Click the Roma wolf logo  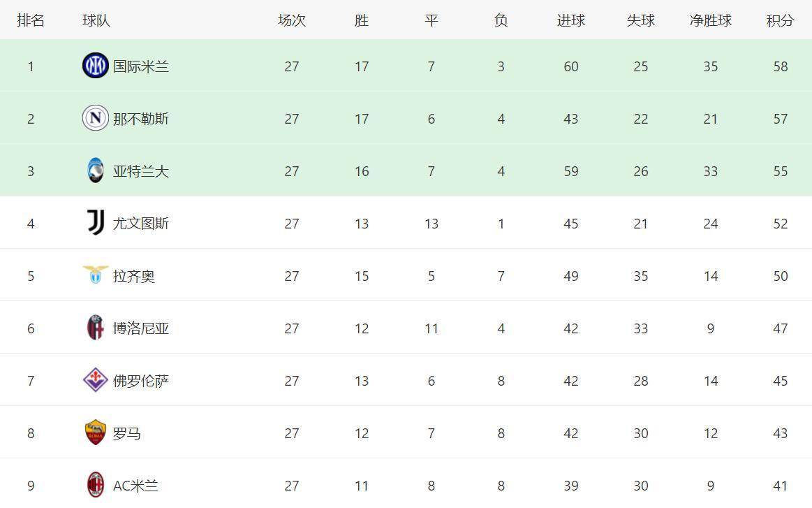coord(95,433)
